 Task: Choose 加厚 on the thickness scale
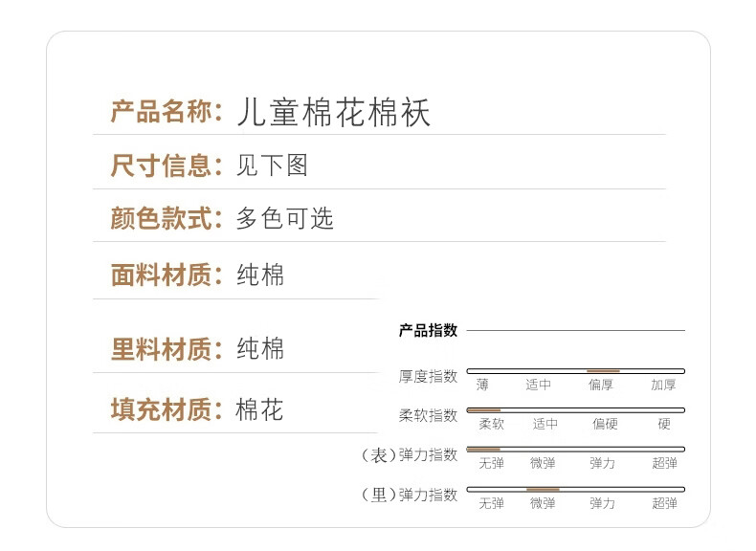pyautogui.click(x=663, y=385)
